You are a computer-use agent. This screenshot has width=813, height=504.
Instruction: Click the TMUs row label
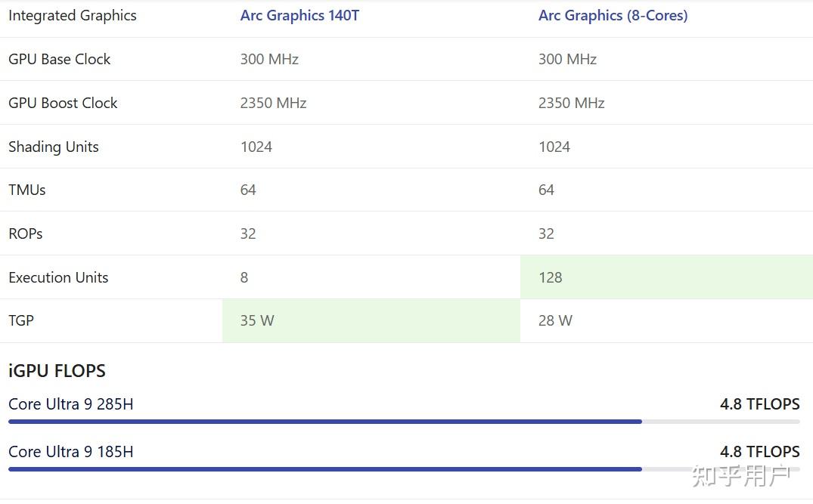point(27,190)
